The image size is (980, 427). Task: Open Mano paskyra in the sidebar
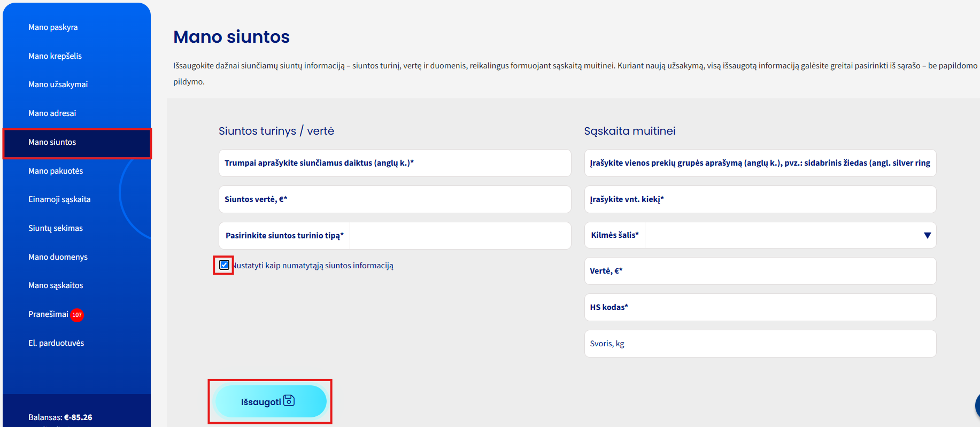53,27
